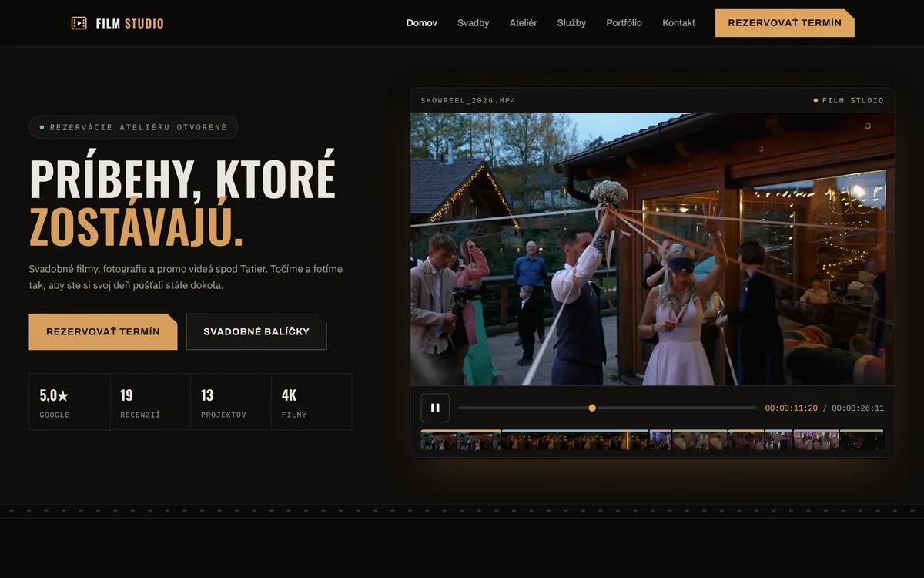Open the Ateliér nav link
This screenshot has height=578, width=924.
point(523,23)
